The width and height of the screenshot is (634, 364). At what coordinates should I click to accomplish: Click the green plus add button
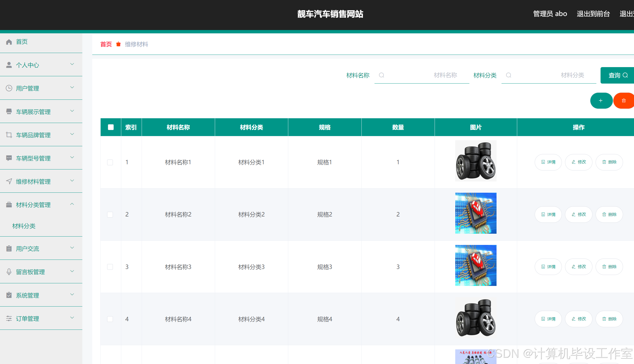pyautogui.click(x=601, y=101)
